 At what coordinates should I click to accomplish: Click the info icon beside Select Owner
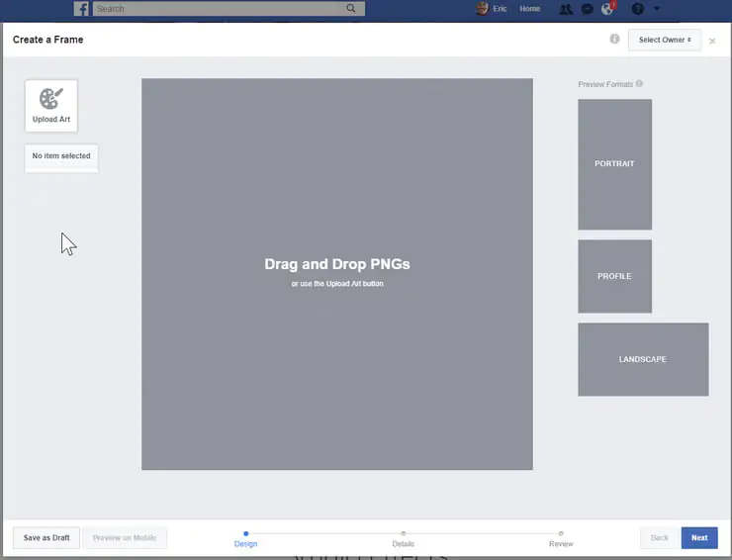614,40
